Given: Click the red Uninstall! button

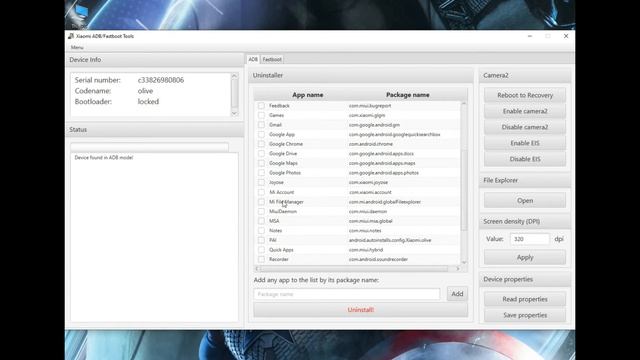Looking at the screenshot, I should (x=360, y=310).
